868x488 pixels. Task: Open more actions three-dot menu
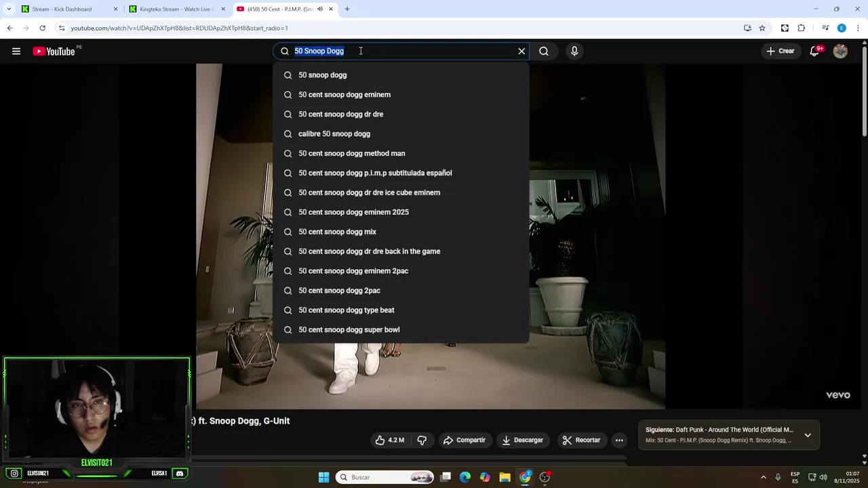click(x=619, y=441)
